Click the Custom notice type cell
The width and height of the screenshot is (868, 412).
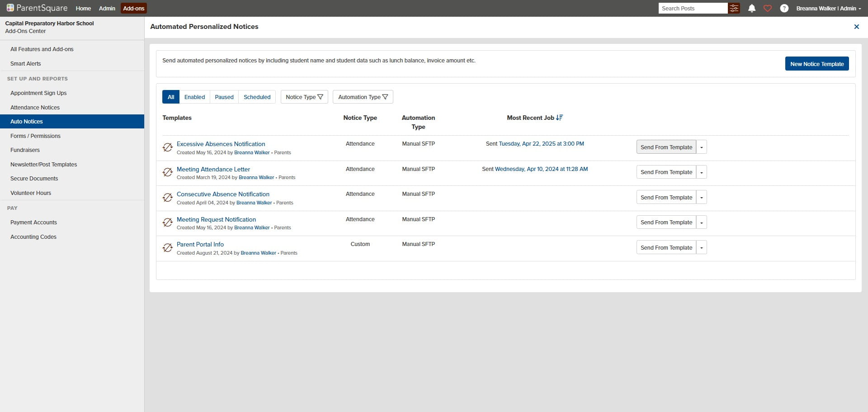click(360, 244)
